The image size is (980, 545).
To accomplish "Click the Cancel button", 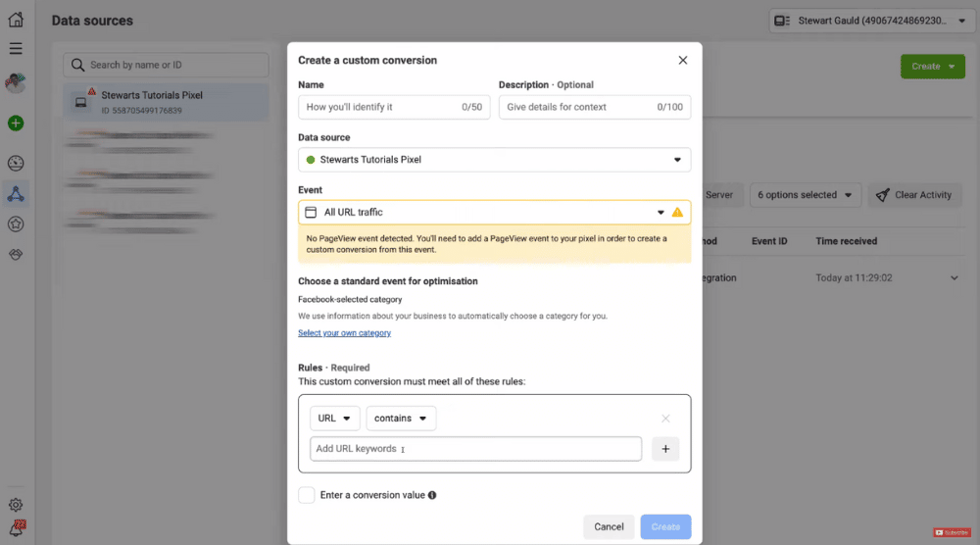I will (x=609, y=527).
